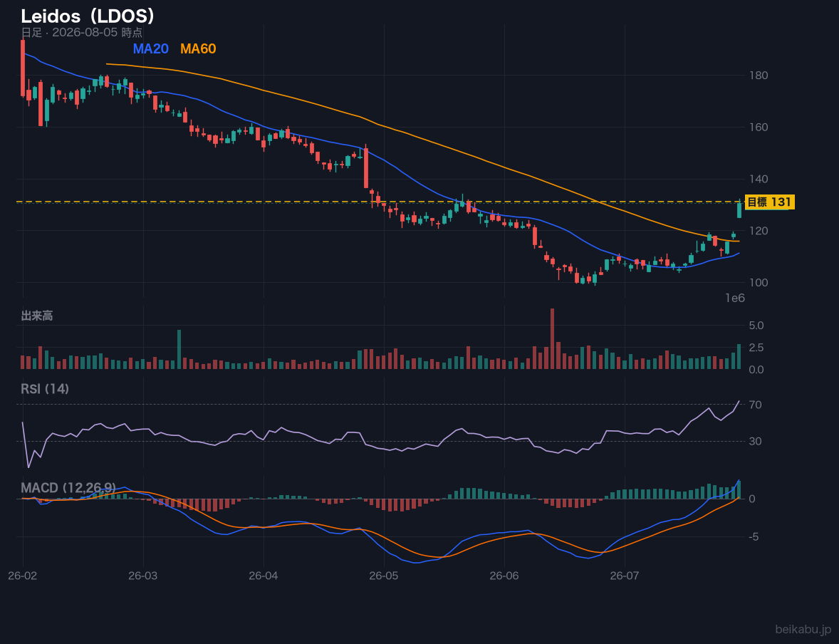This screenshot has width=839, height=644.
Task: Click the RSI (14) panel label
Action: point(45,389)
